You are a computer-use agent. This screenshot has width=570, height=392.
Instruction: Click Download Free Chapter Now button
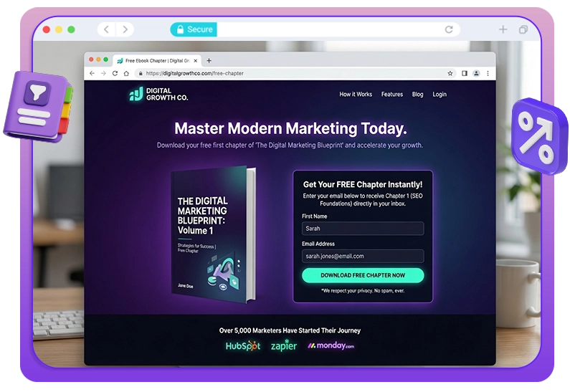click(363, 275)
